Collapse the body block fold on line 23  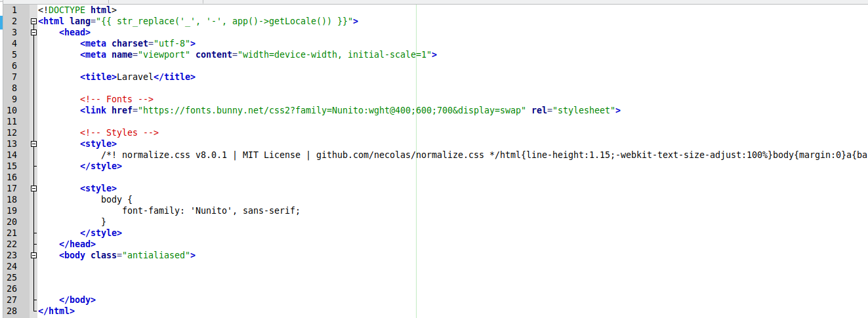33,256
